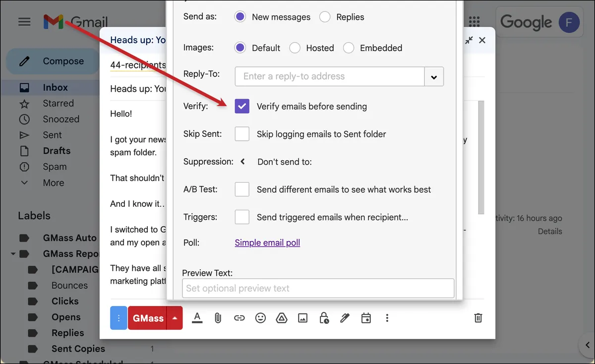
Task: Collapse the GMass Reports label tree
Action: click(x=13, y=254)
